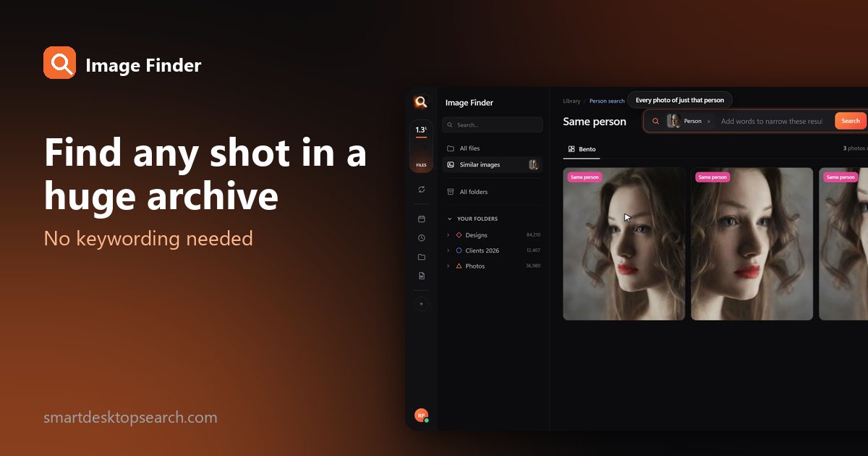Click the Person chip face thumbnail
The height and width of the screenshot is (456, 868).
[x=673, y=121]
